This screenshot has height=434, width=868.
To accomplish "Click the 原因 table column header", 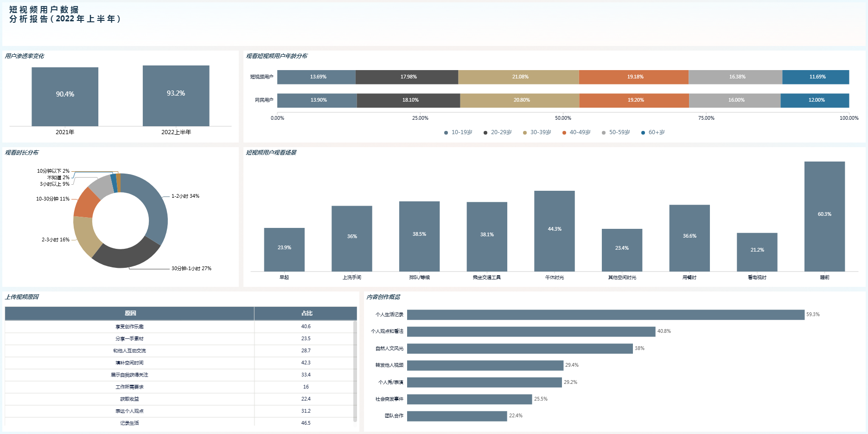I will click(x=130, y=313).
